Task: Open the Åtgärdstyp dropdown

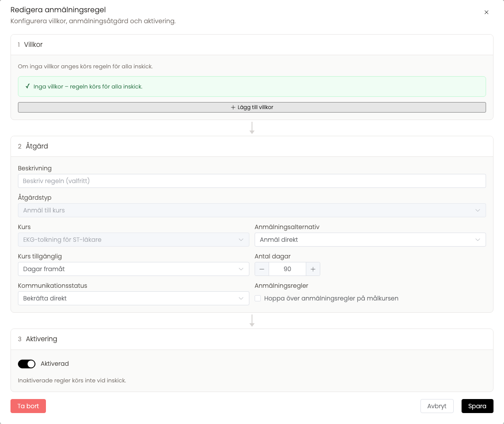Action: 252,210
